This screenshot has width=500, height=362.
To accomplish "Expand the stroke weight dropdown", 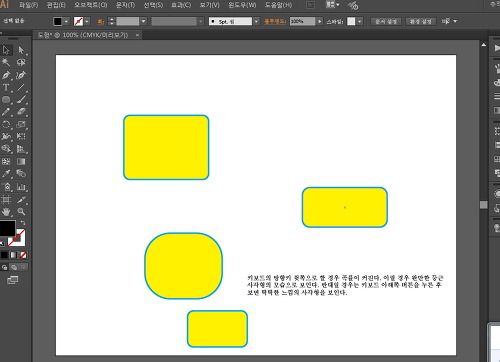I will coord(143,21).
